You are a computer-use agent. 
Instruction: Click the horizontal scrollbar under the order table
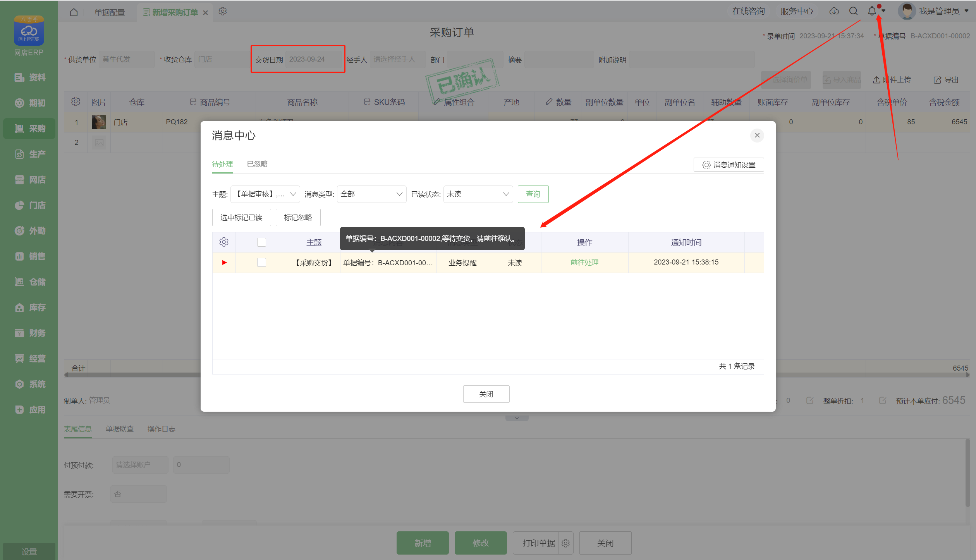click(517, 375)
